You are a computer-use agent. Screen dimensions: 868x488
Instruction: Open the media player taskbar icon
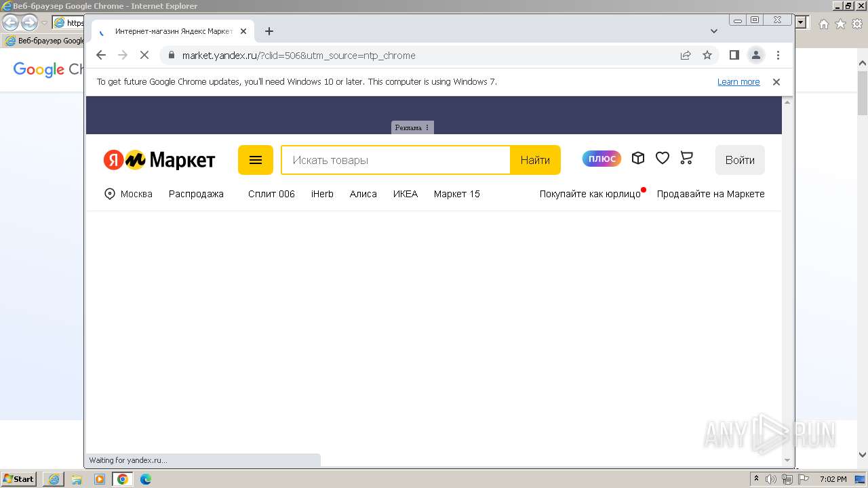click(100, 479)
